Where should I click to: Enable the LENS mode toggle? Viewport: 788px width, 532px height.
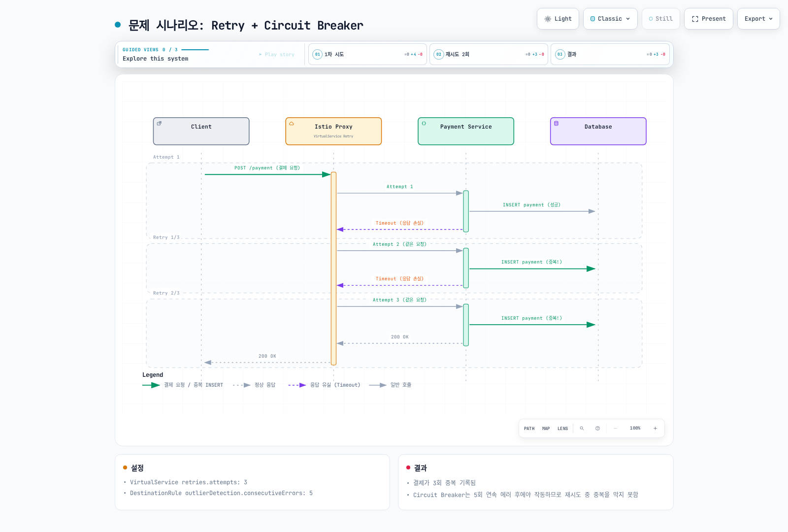point(562,429)
